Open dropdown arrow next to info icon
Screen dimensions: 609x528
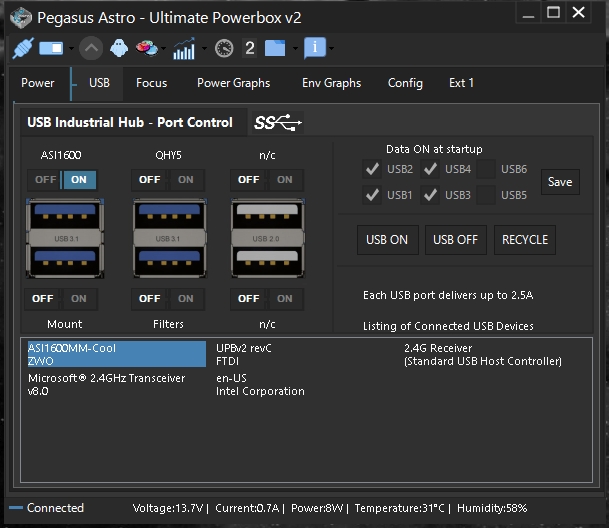click(x=331, y=49)
